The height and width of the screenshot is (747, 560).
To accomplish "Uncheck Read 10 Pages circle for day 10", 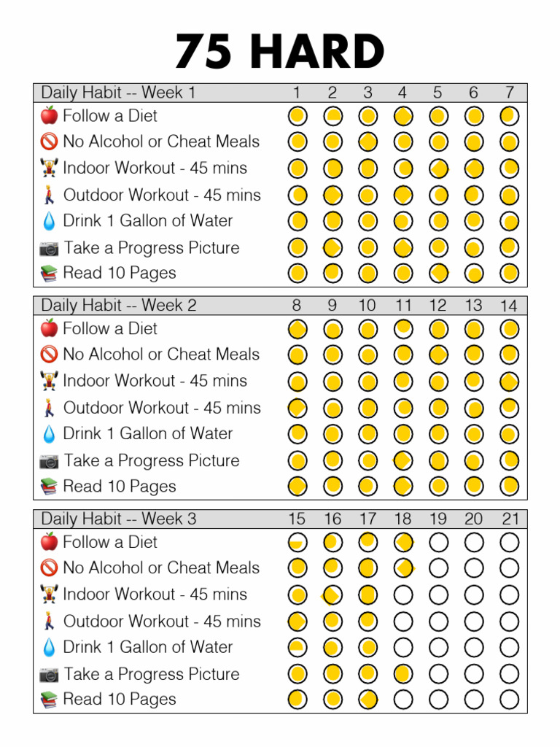I will point(368,486).
